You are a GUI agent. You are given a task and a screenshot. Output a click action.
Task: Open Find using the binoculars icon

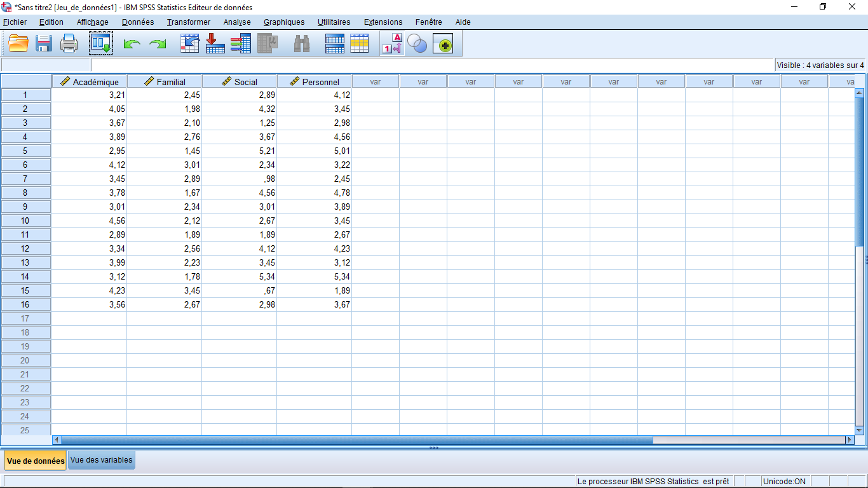click(x=302, y=44)
